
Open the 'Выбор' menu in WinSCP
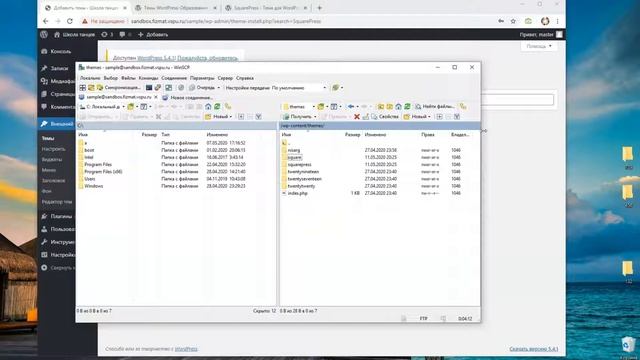point(111,78)
